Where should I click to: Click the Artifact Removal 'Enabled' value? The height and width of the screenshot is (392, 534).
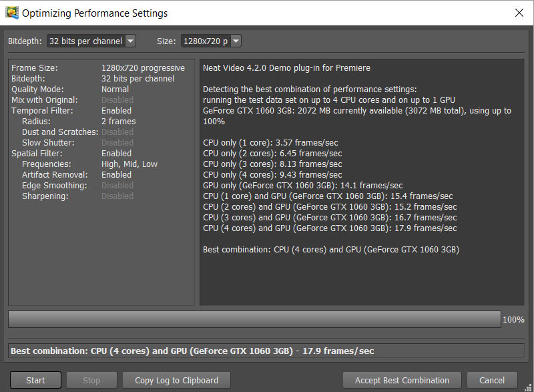point(116,175)
